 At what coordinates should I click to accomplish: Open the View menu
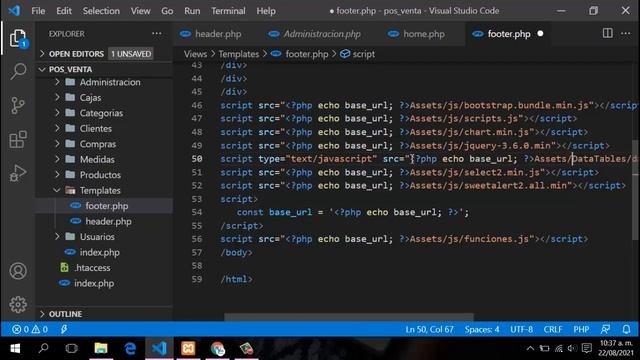coord(140,11)
